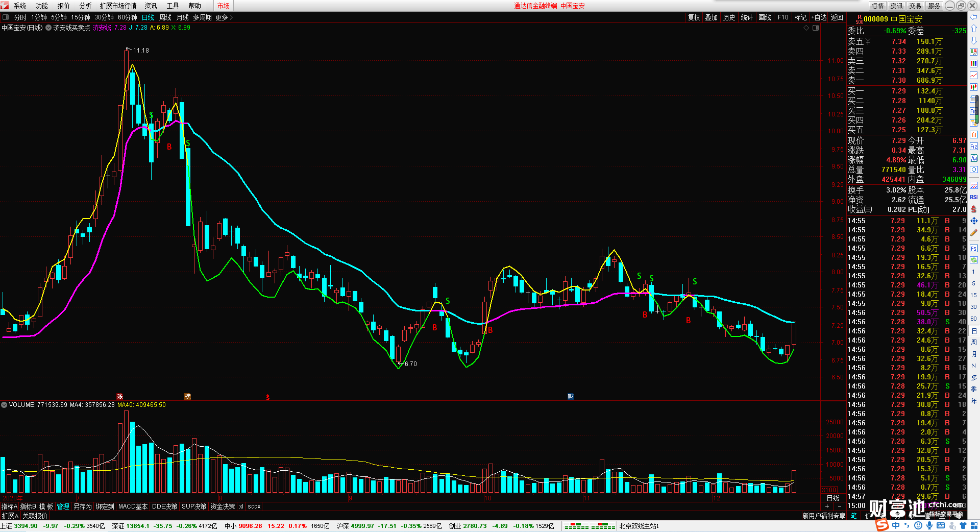Open the 扩展市场行情 menu
The image size is (980, 532).
tap(118, 6)
